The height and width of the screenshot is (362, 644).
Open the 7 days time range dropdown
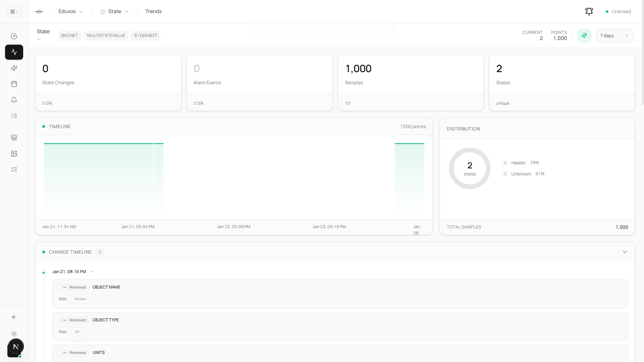(614, 36)
